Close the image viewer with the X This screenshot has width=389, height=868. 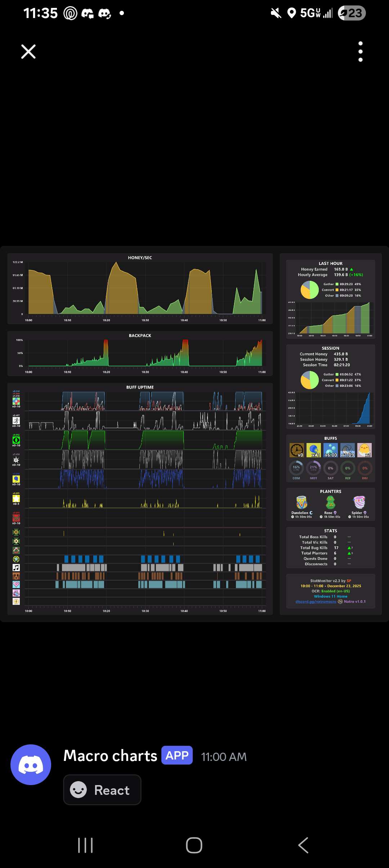click(x=28, y=52)
